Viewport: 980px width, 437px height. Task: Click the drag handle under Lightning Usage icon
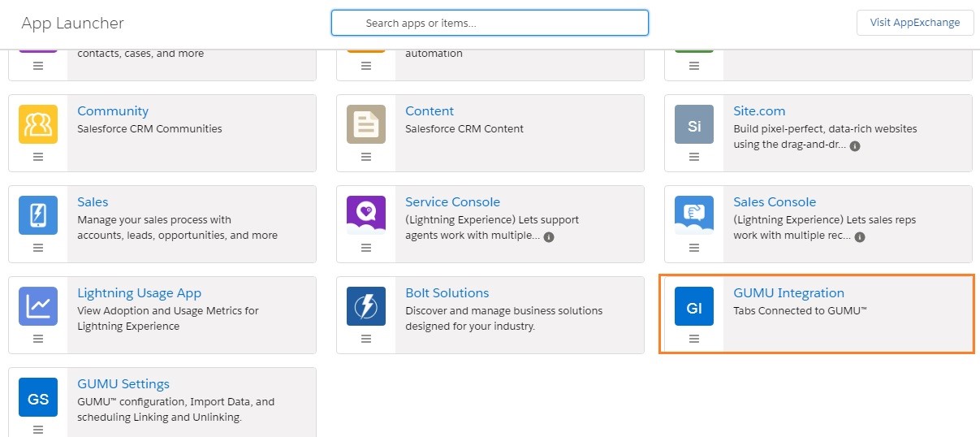38,339
